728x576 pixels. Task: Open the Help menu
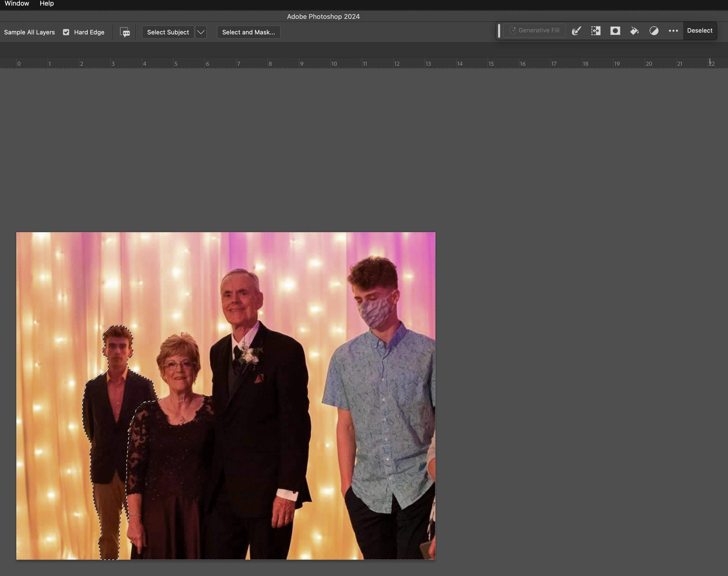point(47,3)
